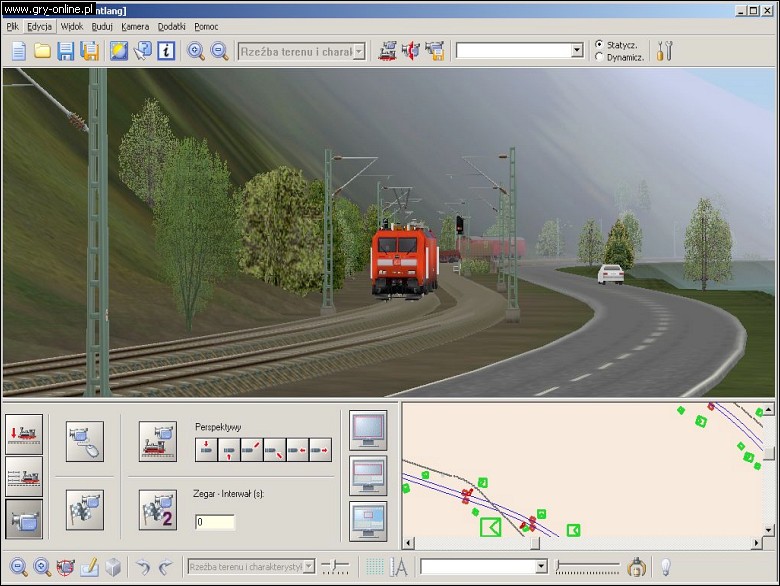This screenshot has height=586, width=780.
Task: Expand the top Rzeźba terenu dropdown
Action: tap(359, 51)
